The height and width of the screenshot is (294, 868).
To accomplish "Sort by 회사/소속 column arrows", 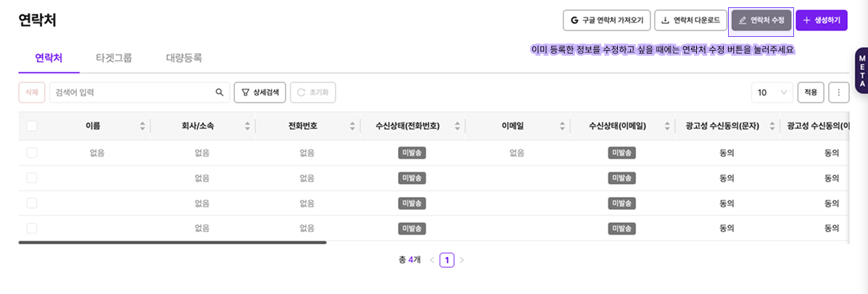I will pos(247,126).
